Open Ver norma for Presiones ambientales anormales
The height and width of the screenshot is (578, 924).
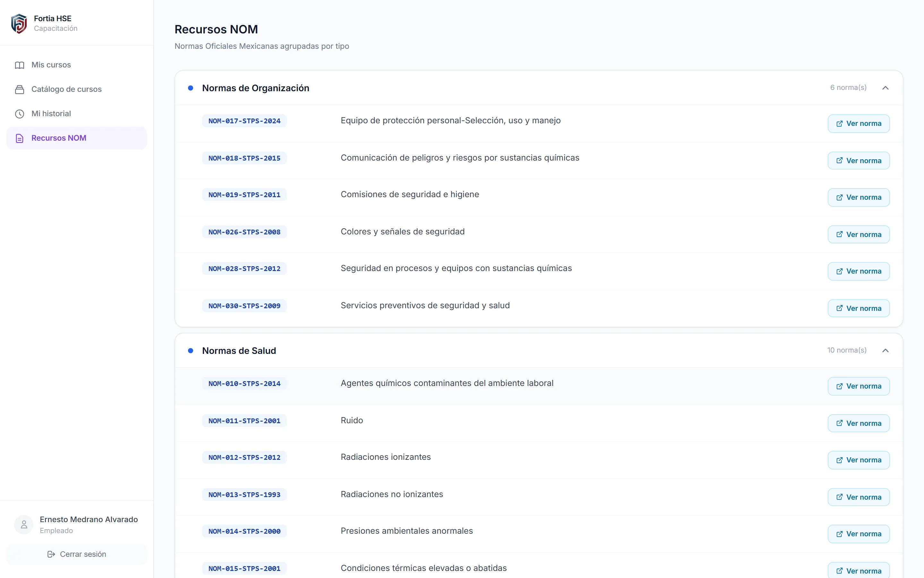[x=859, y=534]
